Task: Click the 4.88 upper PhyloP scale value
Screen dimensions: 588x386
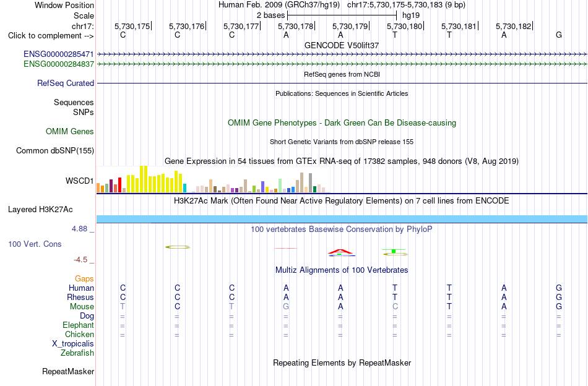Action: click(x=79, y=229)
